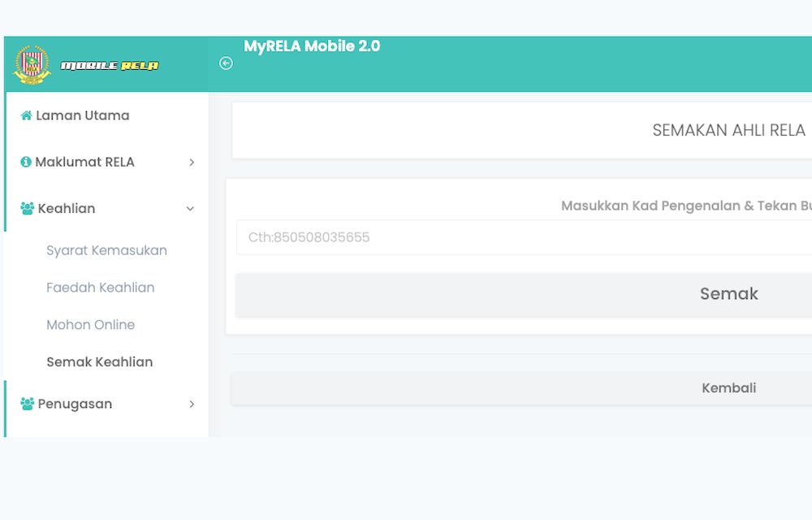
Task: Click the Semak button
Action: tap(524, 294)
